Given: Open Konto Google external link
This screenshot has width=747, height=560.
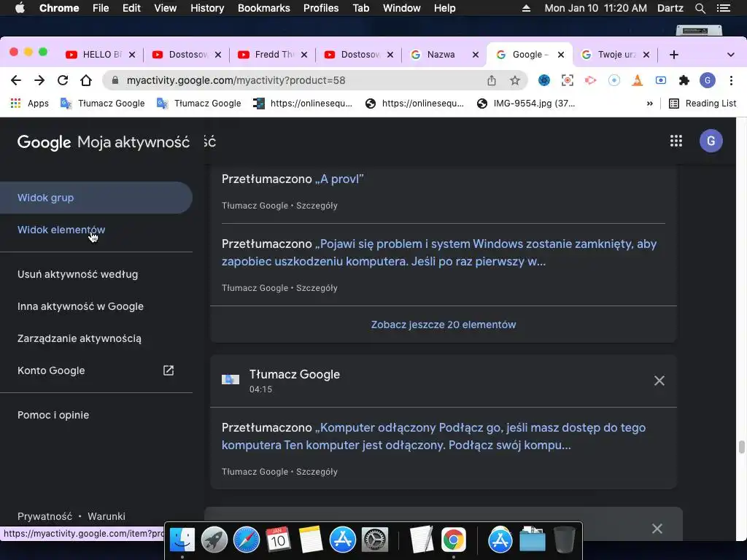Looking at the screenshot, I should (96, 370).
